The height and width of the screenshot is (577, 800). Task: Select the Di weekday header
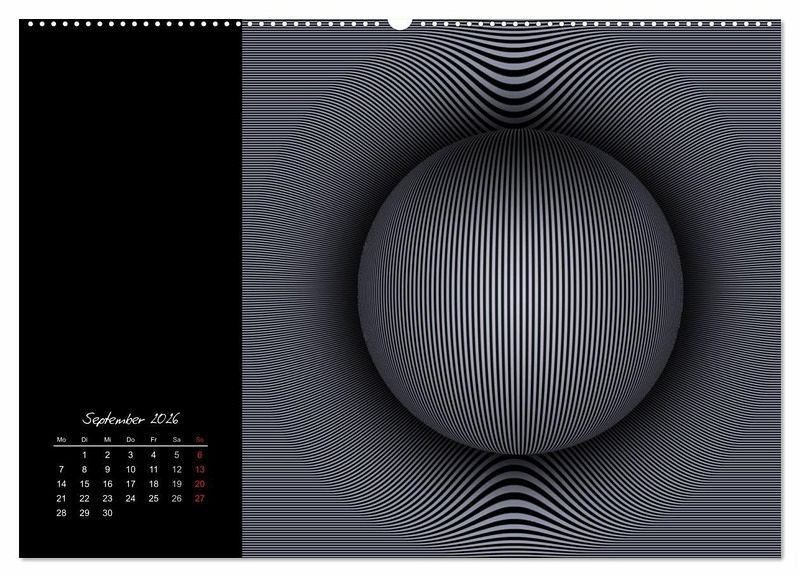[84, 440]
